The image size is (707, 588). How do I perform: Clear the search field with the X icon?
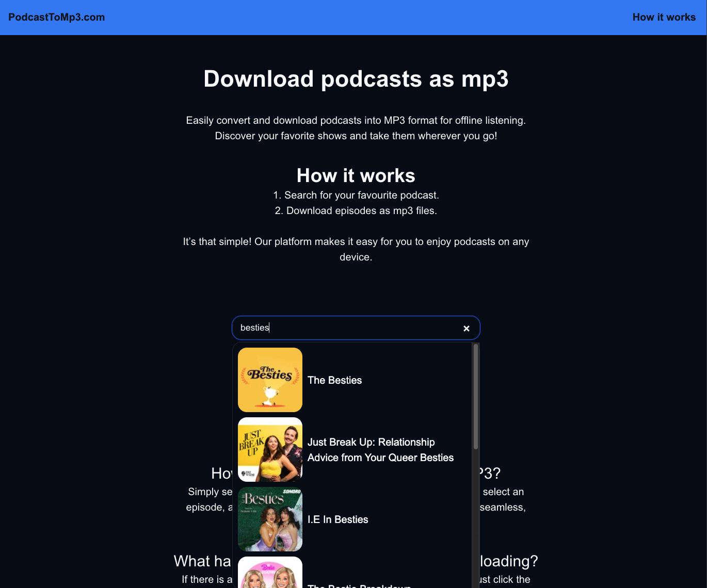coord(467,329)
